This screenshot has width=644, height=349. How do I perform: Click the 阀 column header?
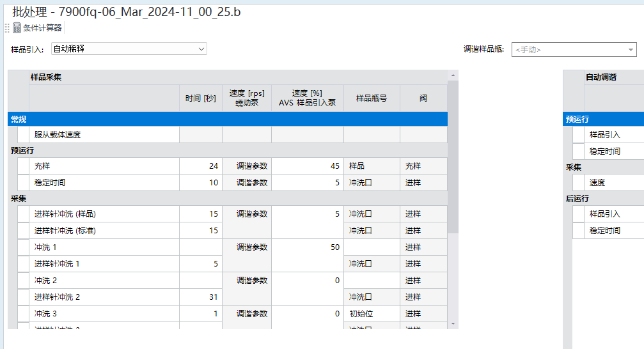(x=423, y=98)
